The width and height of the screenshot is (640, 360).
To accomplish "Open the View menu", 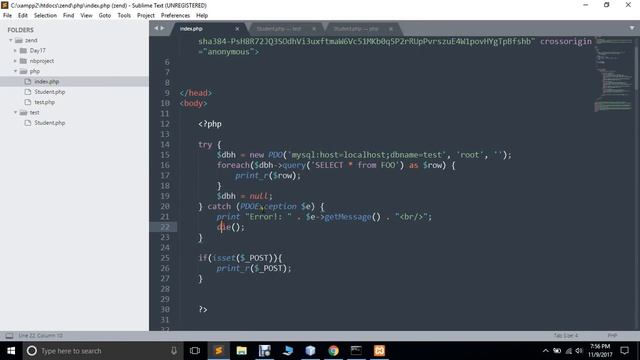I will pos(86,16).
